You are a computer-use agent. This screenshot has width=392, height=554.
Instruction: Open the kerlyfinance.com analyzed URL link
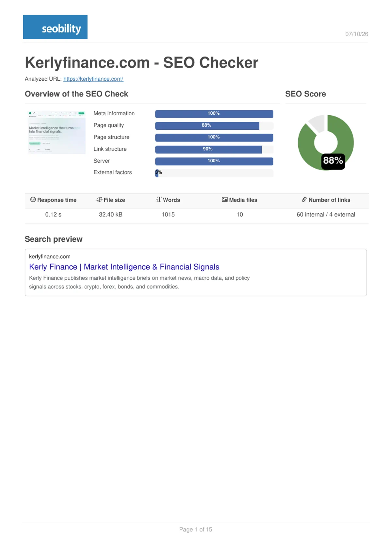(93, 79)
